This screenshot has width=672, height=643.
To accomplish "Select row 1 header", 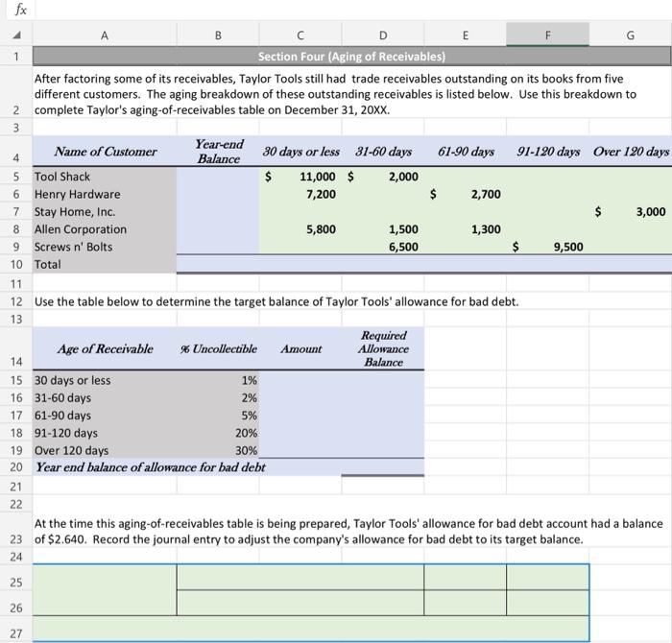I will [16, 57].
